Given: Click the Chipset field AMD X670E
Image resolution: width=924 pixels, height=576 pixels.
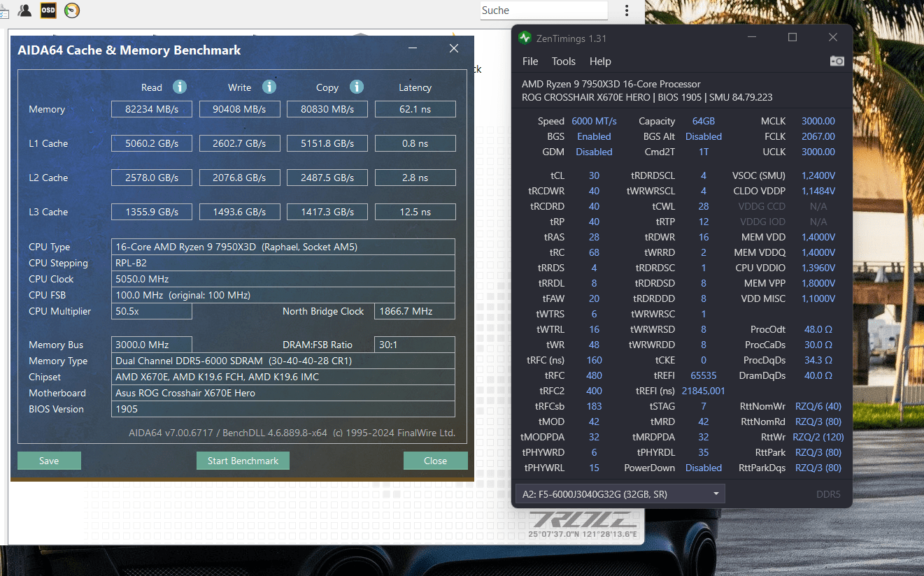Looking at the screenshot, I should pyautogui.click(x=283, y=377).
